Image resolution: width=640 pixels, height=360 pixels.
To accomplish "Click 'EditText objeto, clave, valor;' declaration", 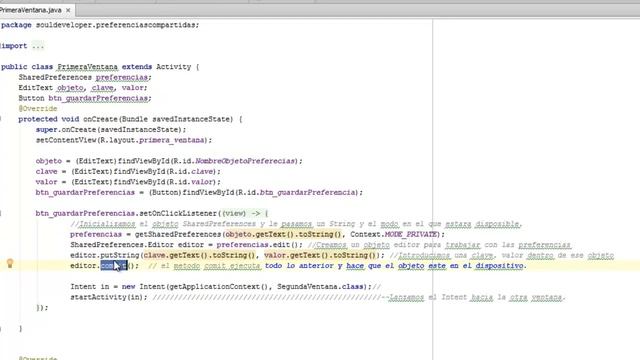I will [x=83, y=88].
